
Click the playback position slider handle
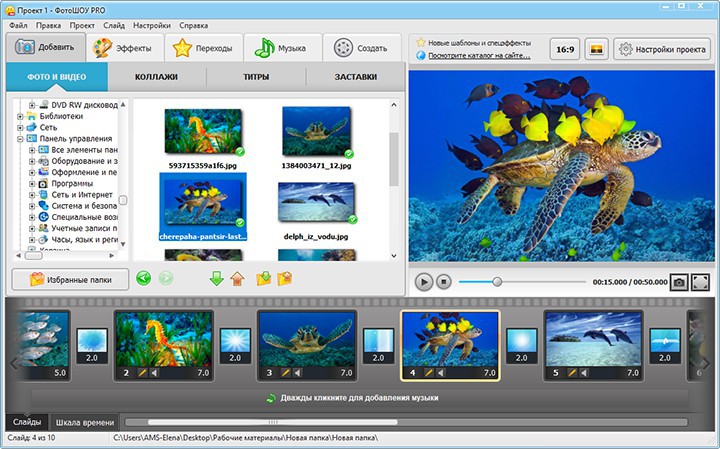[x=497, y=282]
